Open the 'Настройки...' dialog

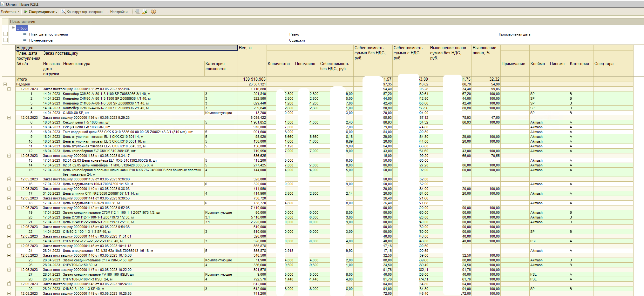click(120, 11)
